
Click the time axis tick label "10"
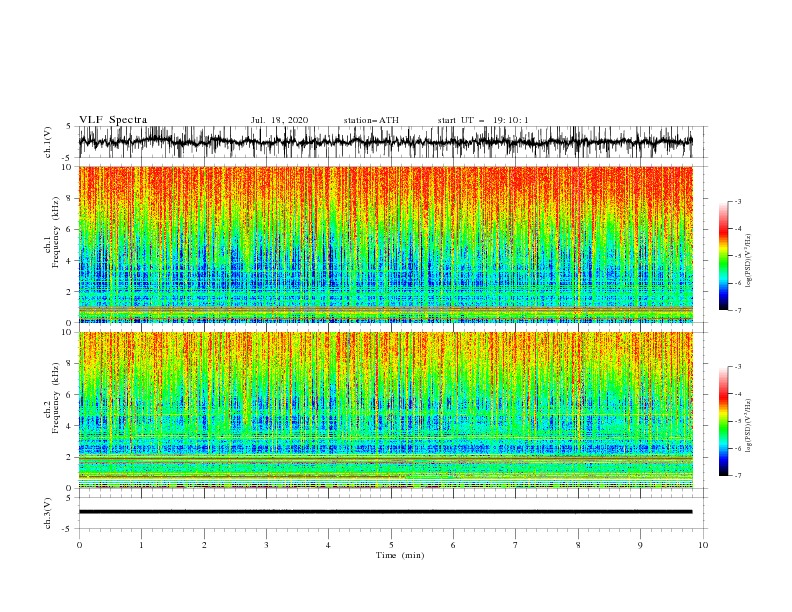pyautogui.click(x=703, y=545)
